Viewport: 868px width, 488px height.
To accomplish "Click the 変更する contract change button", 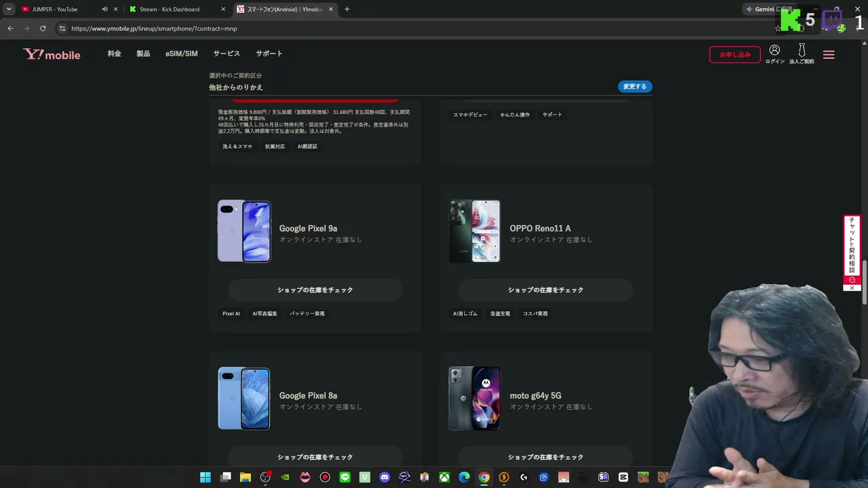I will point(635,87).
